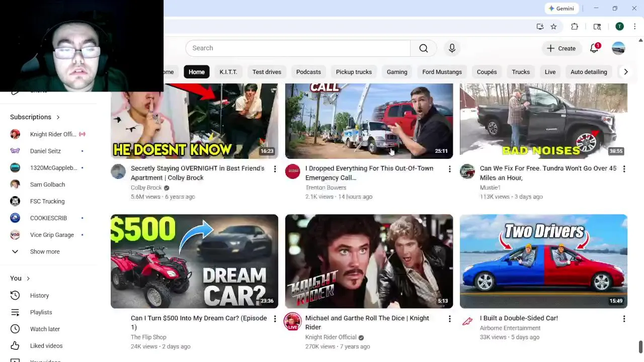Open Chrome extensions puzzle icon
The width and height of the screenshot is (644, 362).
(575, 27)
